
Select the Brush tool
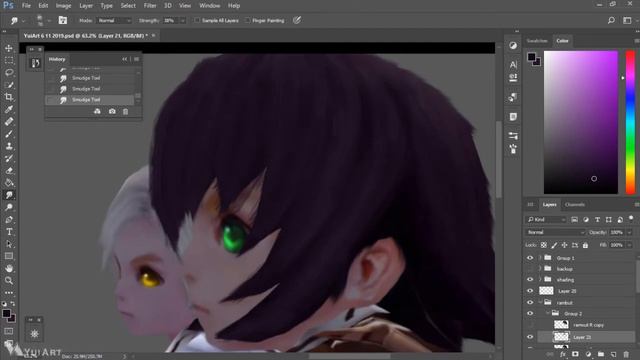point(9,134)
